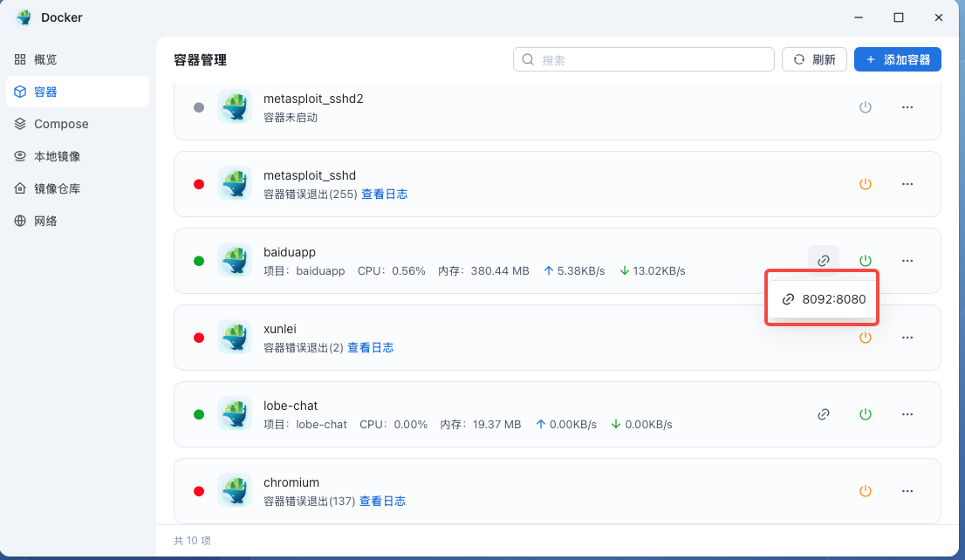965x560 pixels.
Task: View logs link for chromium
Action: [382, 502]
